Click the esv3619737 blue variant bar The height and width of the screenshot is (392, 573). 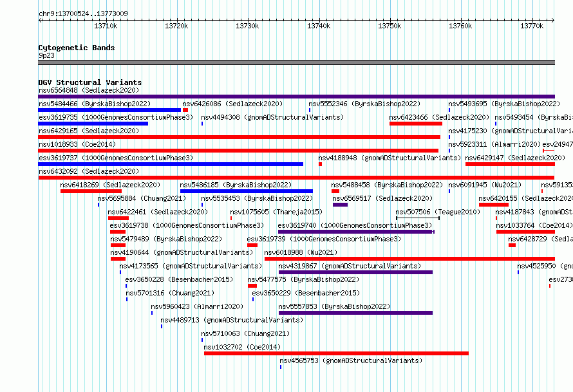pyautogui.click(x=171, y=164)
